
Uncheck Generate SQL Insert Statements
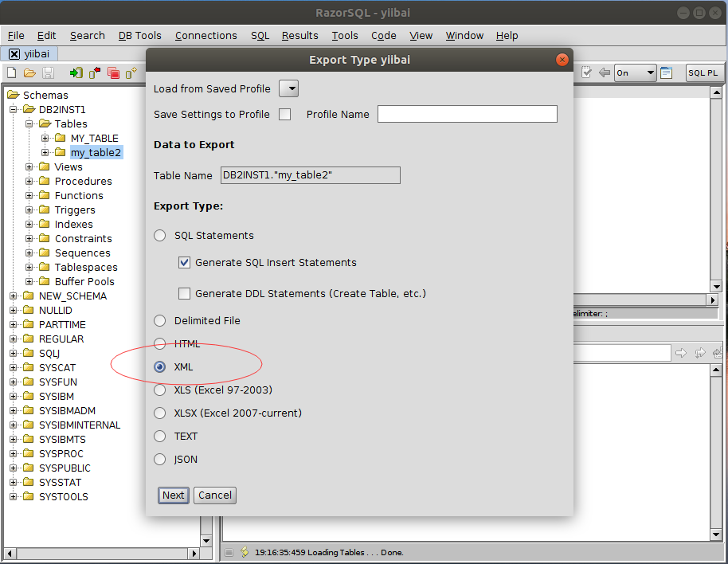coord(185,263)
